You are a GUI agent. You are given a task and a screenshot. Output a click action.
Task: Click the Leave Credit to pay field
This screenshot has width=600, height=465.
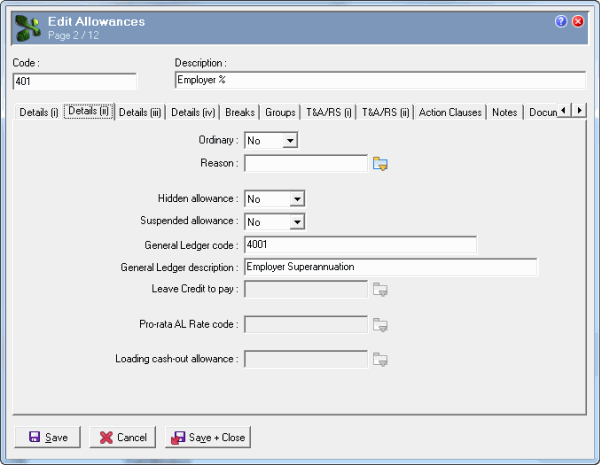[x=306, y=290]
